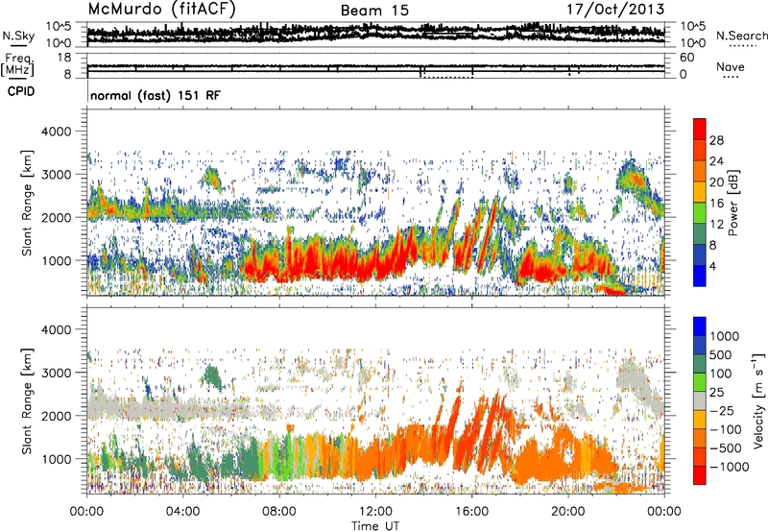768x532 pixels.
Task: Click the "Freq. [MHz]" axis label
Action: 17,64
